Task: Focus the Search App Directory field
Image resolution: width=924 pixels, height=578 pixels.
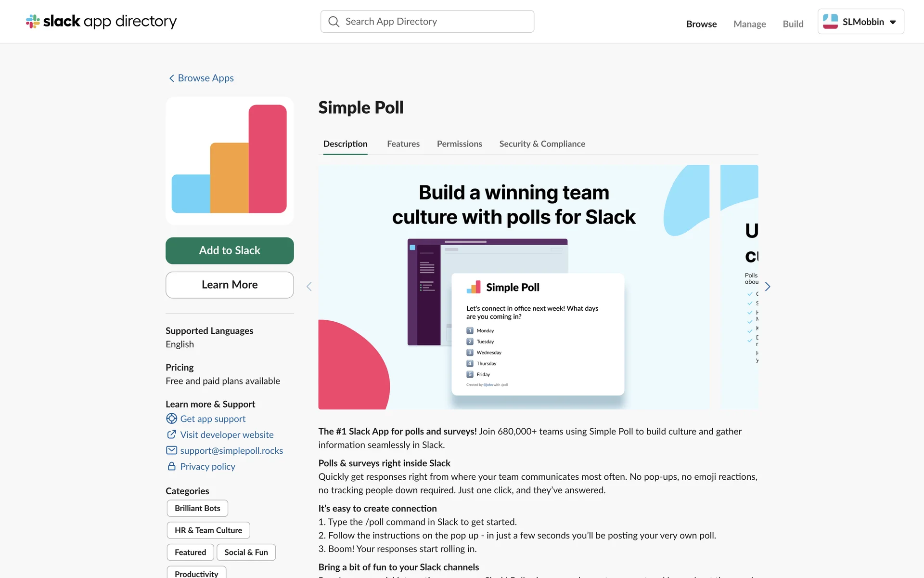Action: (433, 22)
